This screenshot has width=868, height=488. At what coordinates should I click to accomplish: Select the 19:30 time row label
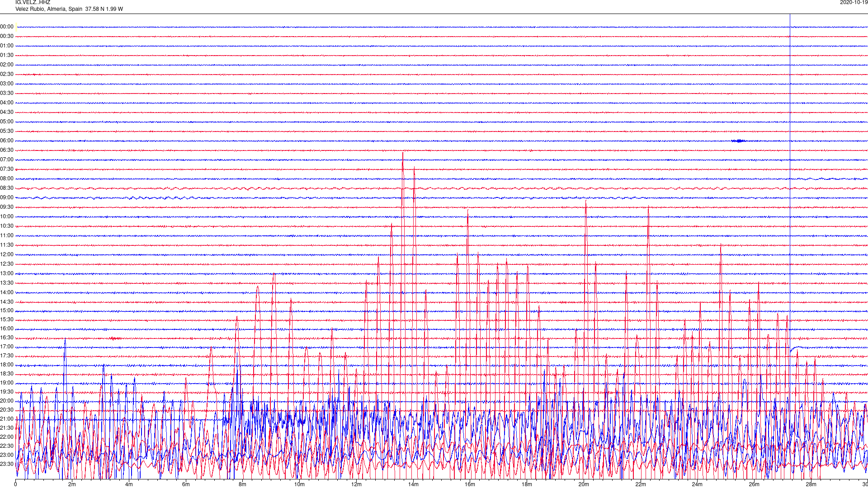coord(7,392)
